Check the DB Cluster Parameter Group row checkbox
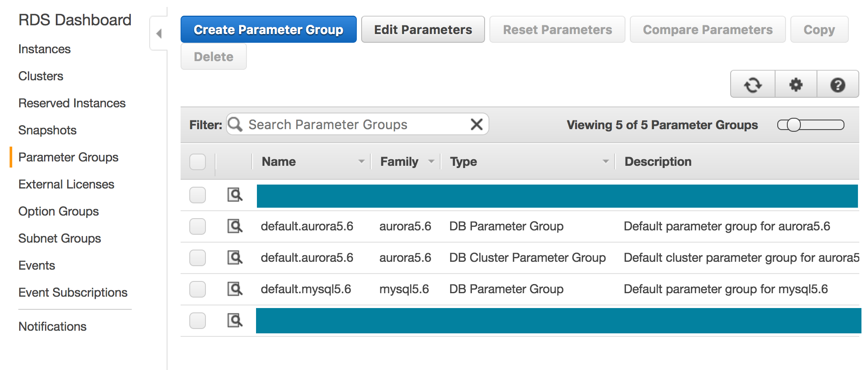This screenshot has width=868, height=370. tap(198, 258)
